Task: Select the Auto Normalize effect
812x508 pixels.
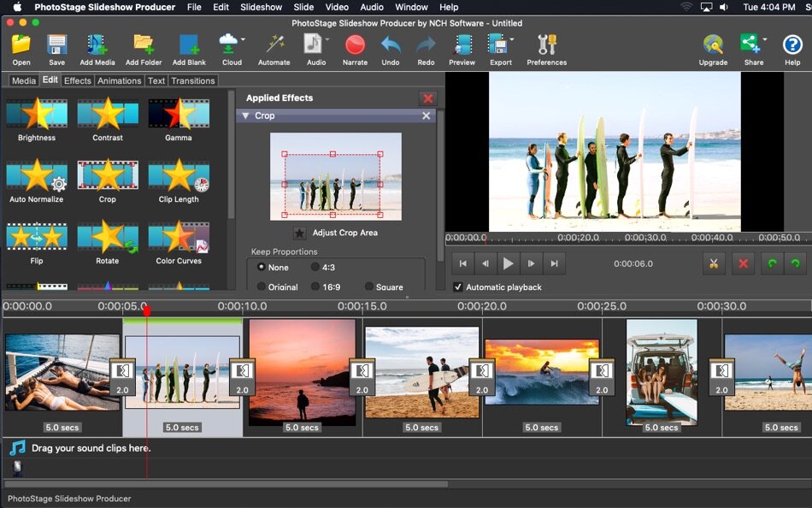Action: (x=36, y=175)
